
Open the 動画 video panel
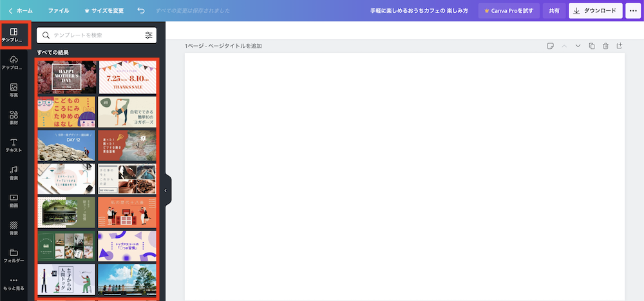(x=14, y=200)
